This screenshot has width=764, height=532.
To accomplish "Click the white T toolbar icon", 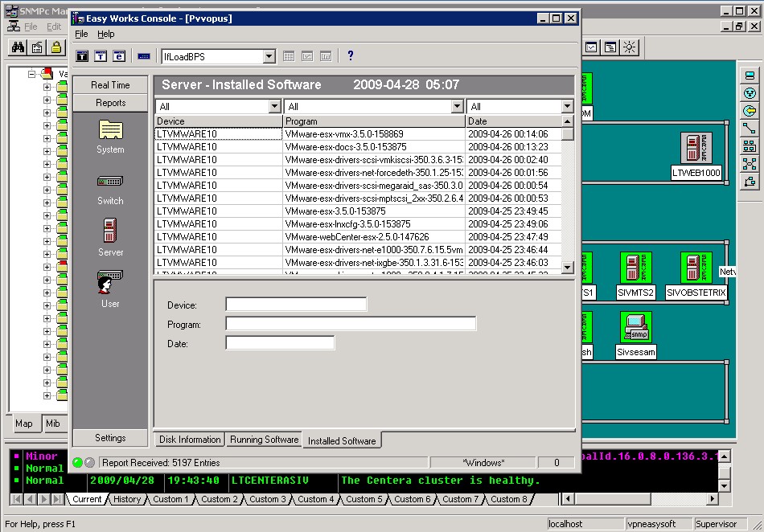I will pyautogui.click(x=101, y=56).
